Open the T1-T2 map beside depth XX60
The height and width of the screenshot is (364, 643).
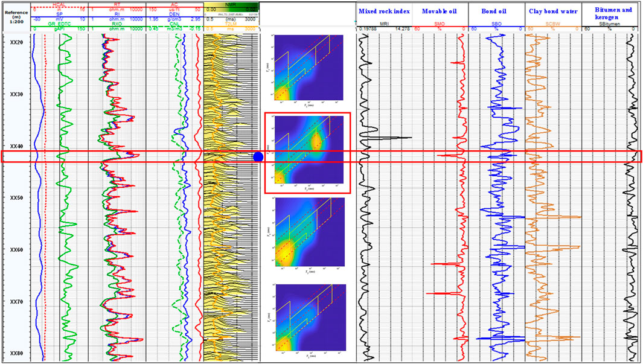click(x=310, y=231)
